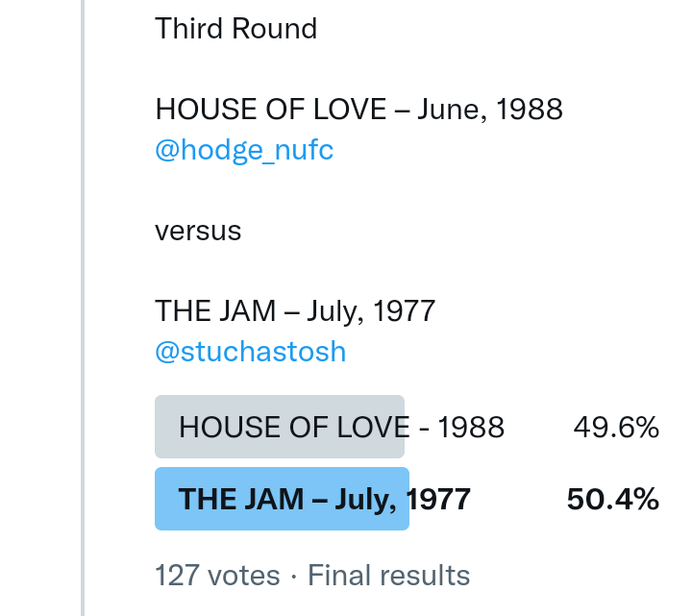692x616 pixels.
Task: Click "1977" in the winning poll option
Action: (x=438, y=500)
